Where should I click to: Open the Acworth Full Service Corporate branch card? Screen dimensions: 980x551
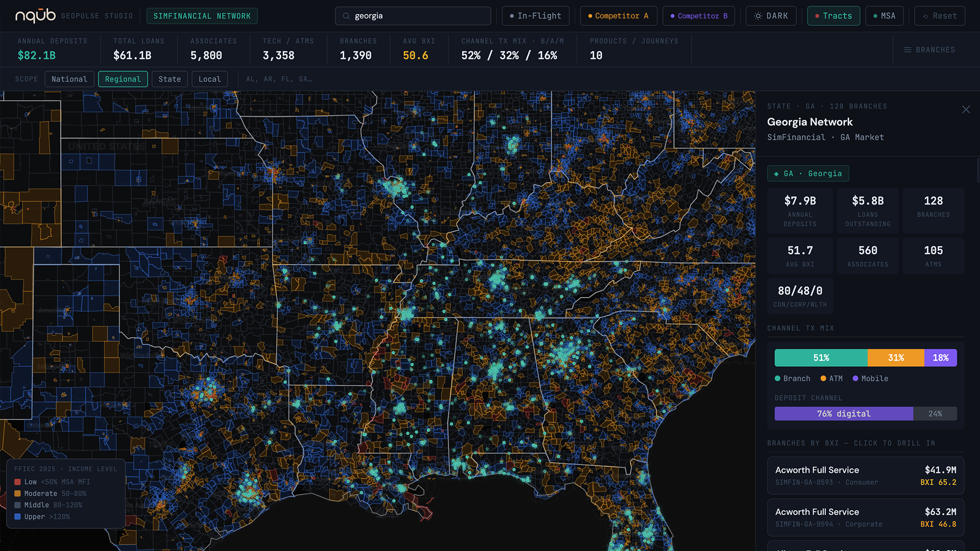click(x=866, y=517)
